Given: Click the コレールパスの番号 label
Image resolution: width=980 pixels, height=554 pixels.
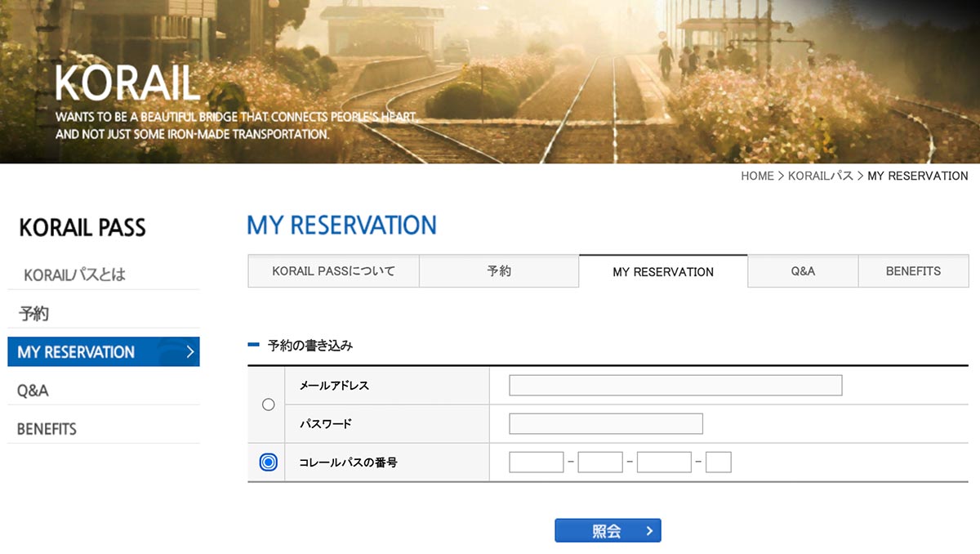Looking at the screenshot, I should (348, 462).
